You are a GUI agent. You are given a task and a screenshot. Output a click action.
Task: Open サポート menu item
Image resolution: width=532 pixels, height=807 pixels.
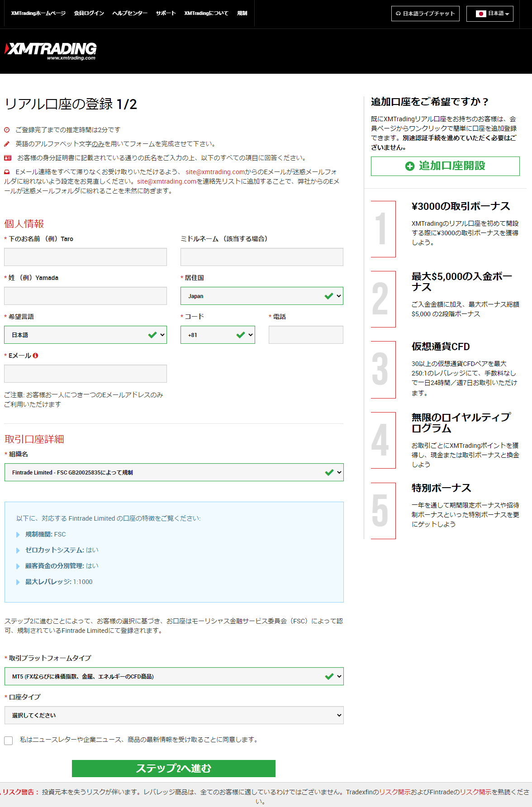click(x=166, y=13)
